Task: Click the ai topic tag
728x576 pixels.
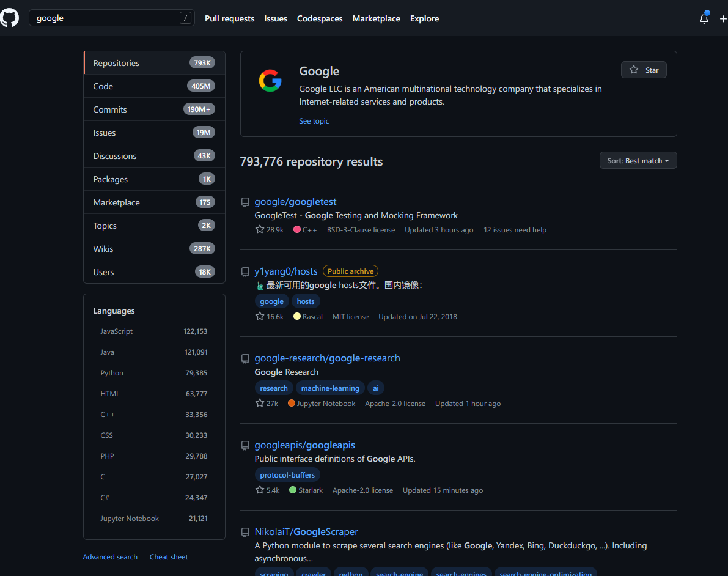Action: [x=375, y=388]
